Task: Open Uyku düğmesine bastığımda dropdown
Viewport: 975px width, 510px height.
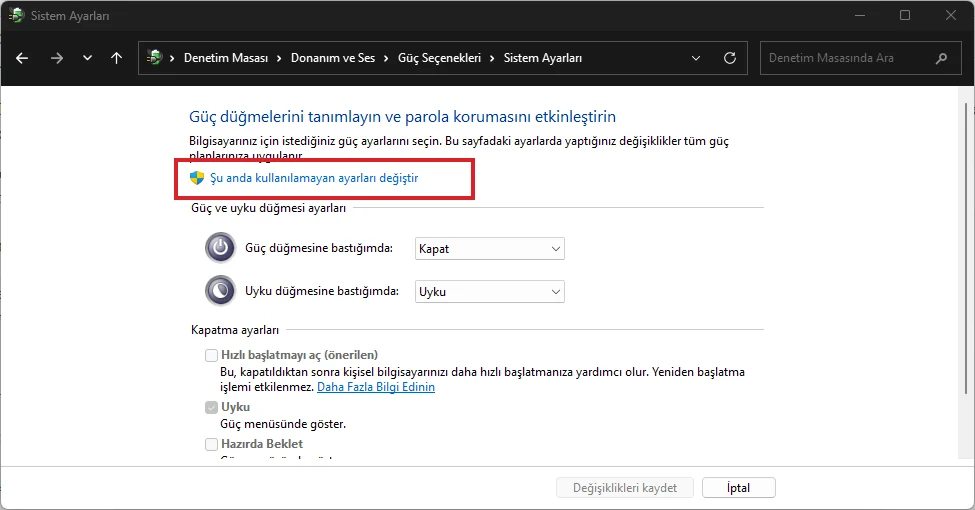Action: click(x=489, y=292)
